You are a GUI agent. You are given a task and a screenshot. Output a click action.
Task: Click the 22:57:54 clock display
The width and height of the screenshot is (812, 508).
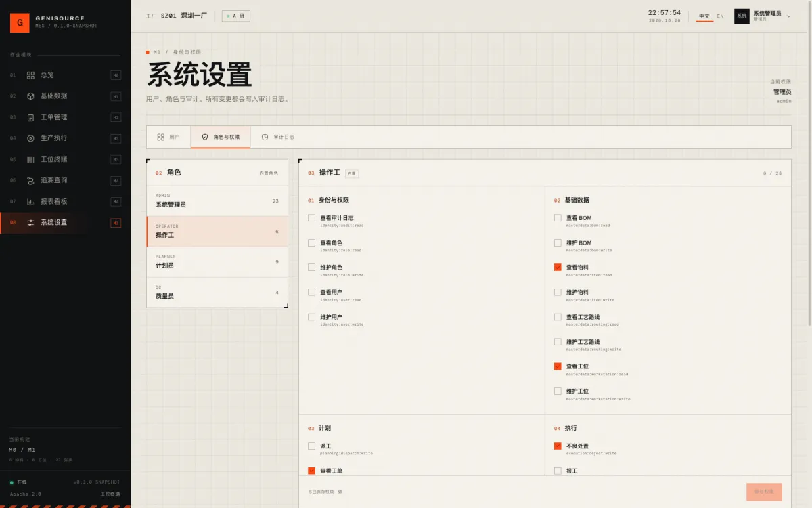664,13
